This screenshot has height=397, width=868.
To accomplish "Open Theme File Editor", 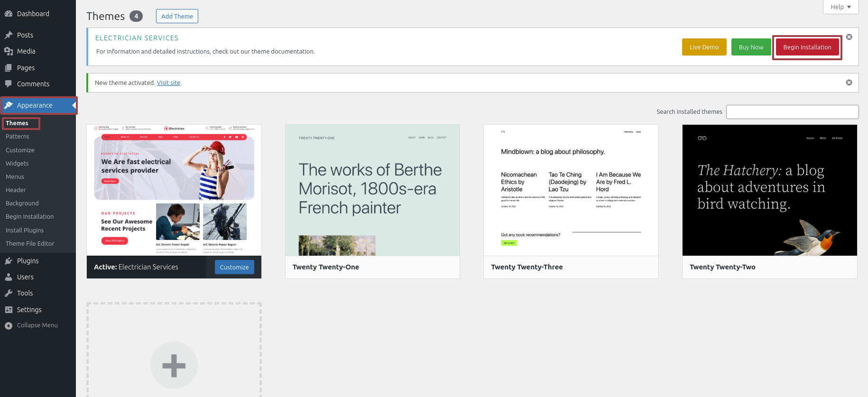I will click(x=30, y=244).
